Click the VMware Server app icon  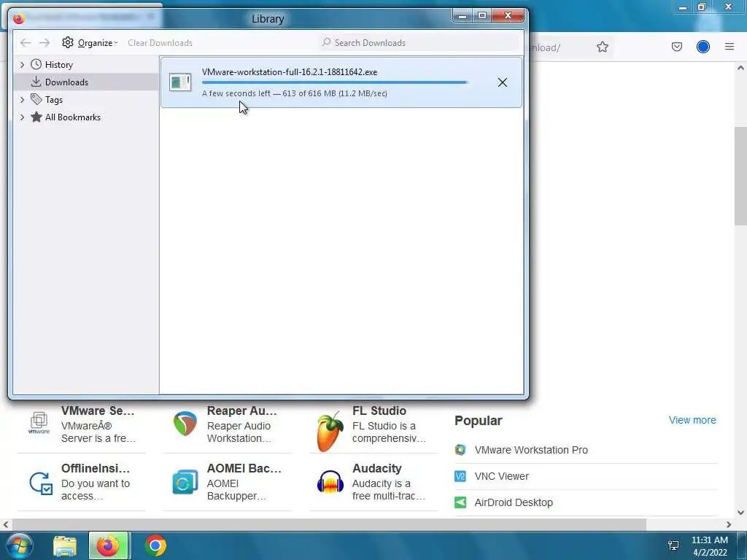coord(39,424)
